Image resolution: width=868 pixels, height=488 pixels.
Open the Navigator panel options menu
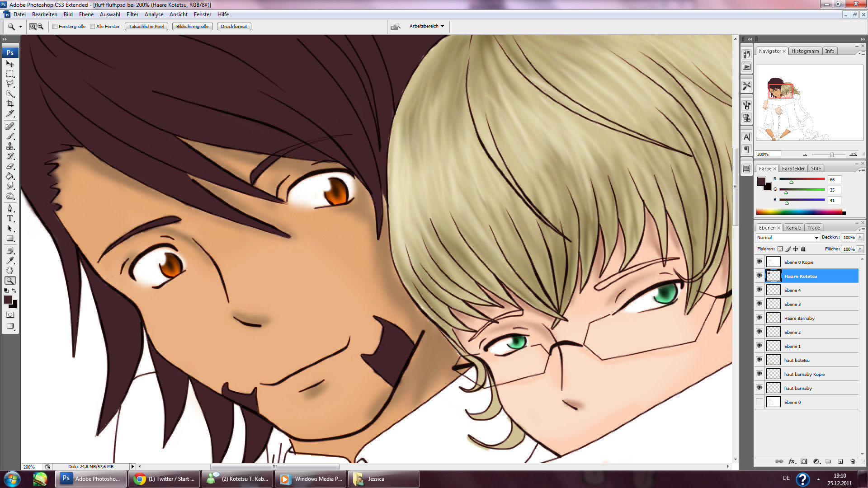861,52
